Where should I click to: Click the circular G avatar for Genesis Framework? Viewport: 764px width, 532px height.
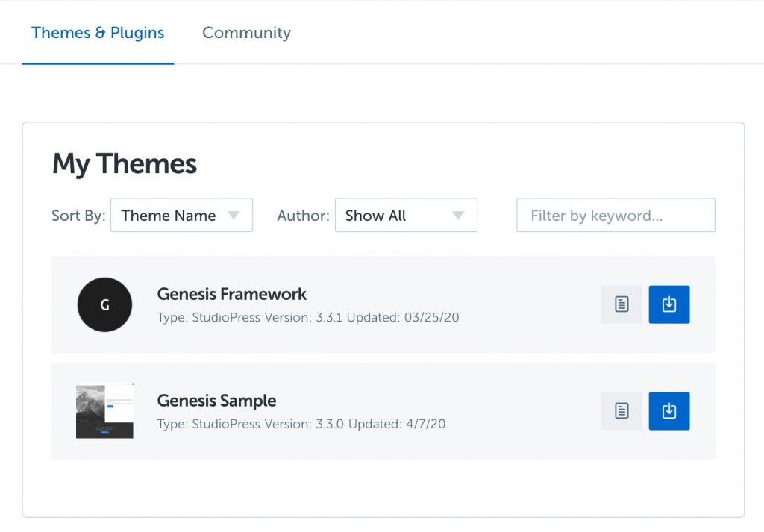click(104, 304)
